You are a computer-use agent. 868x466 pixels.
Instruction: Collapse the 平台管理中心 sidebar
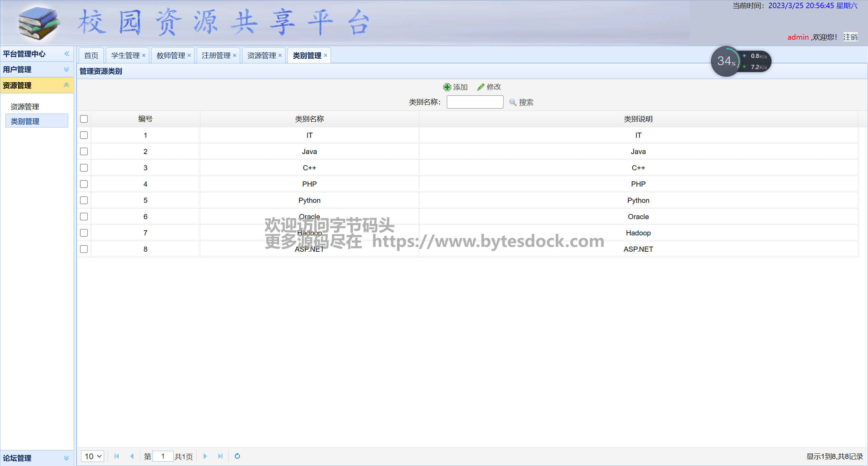click(x=67, y=54)
